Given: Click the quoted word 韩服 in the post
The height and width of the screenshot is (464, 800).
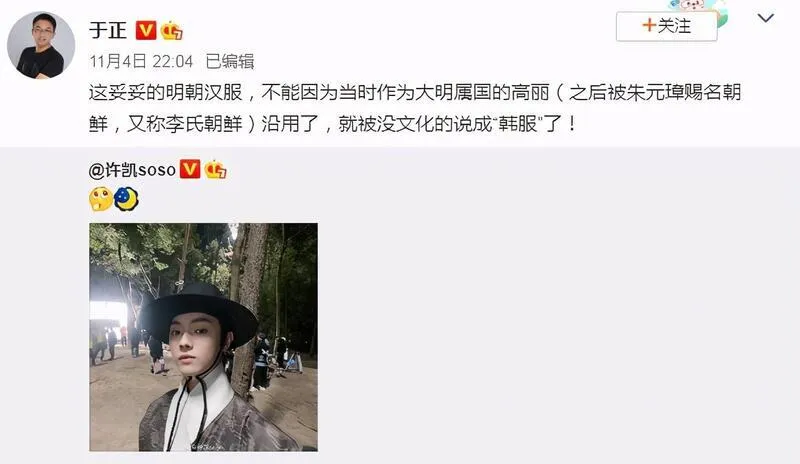Looking at the screenshot, I should 517,124.
